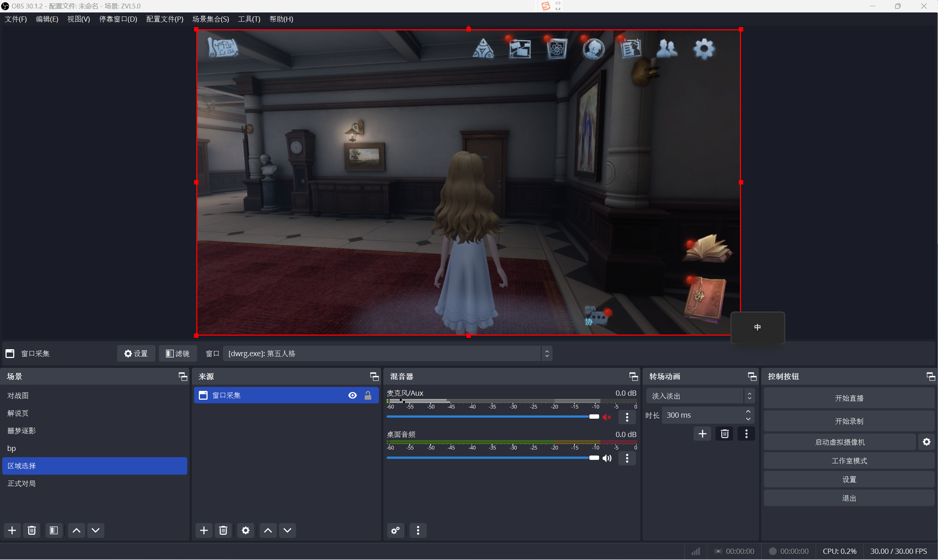938x560 pixels.
Task: Open the 帮助(H) menu
Action: pyautogui.click(x=281, y=19)
